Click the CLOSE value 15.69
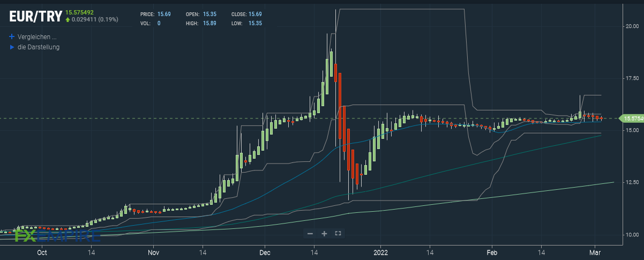The height and width of the screenshot is (260, 644). coord(255,14)
